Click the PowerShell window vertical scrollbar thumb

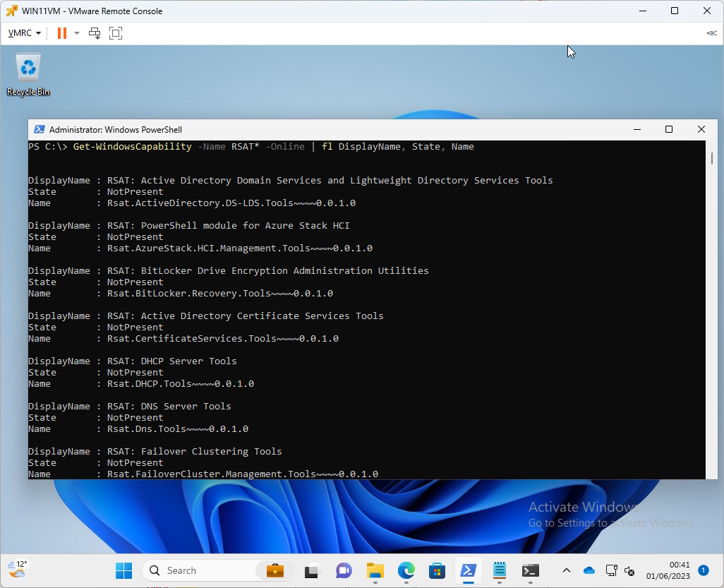pyautogui.click(x=711, y=158)
